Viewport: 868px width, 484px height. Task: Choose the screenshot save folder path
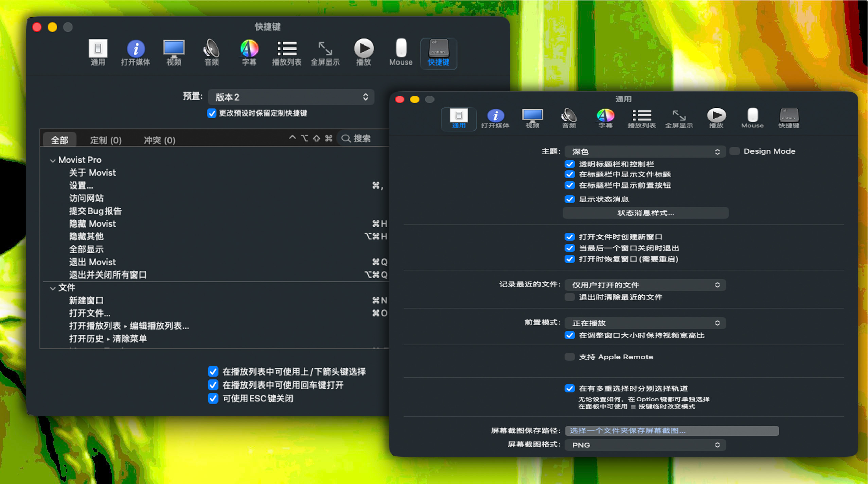671,431
